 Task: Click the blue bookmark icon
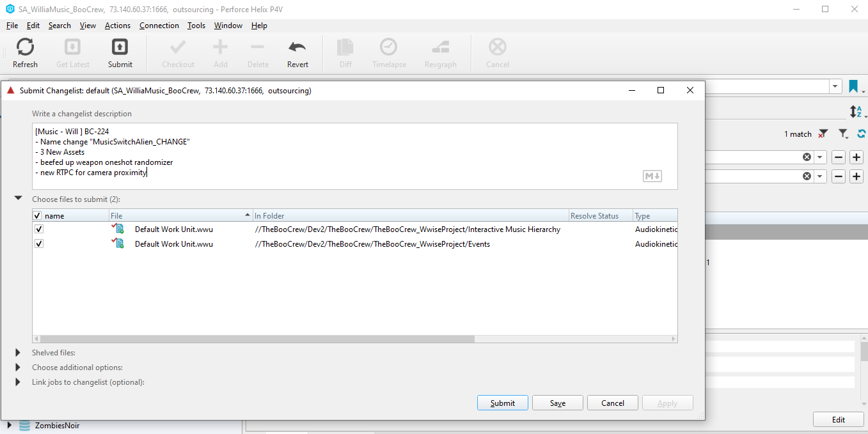(854, 85)
